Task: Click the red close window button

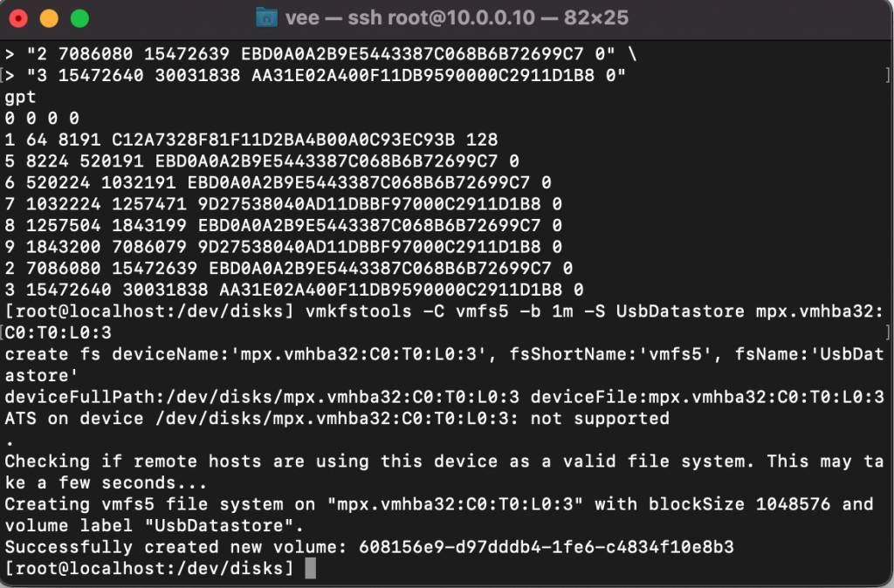Action: [x=18, y=18]
